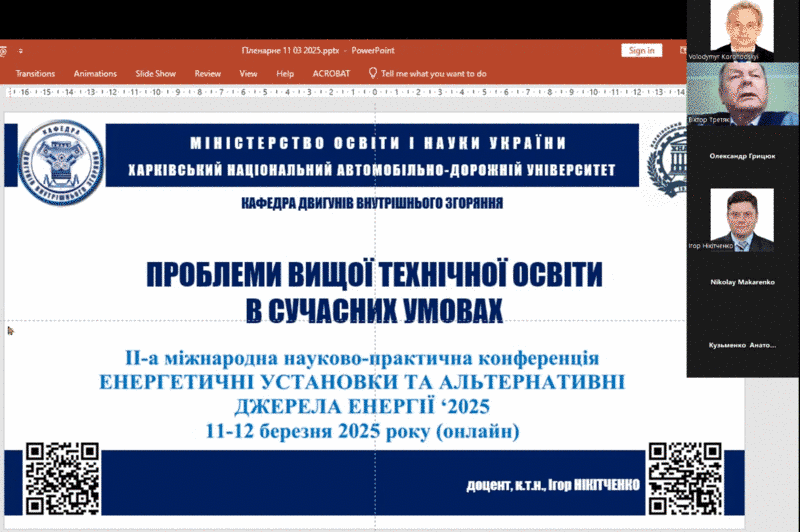Click the доцент, к.т.н., Ігор НІКІТЧЕНКО caption
Viewport: 800px width, 532px height.
coord(553,485)
